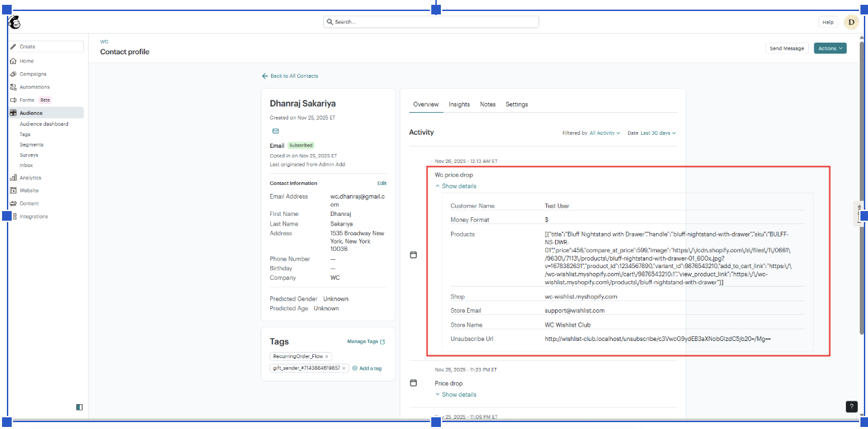
Task: Click the Audience people icon
Action: pos(13,113)
